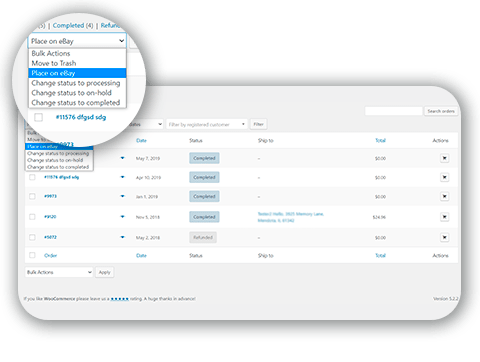The width and height of the screenshot is (480, 362).
Task: Open order #5072 link
Action: pyautogui.click(x=50, y=237)
